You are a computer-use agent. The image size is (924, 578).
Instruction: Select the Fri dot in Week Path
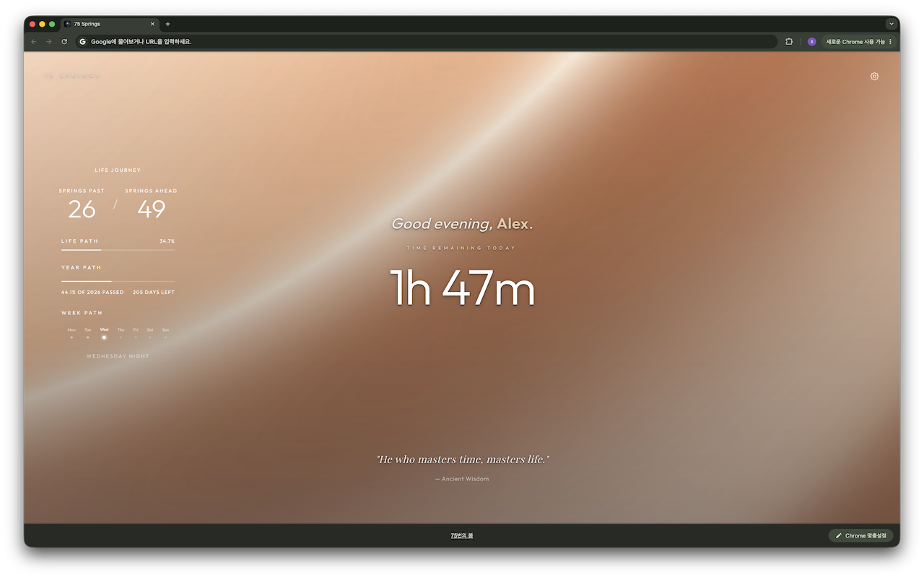[x=136, y=337]
